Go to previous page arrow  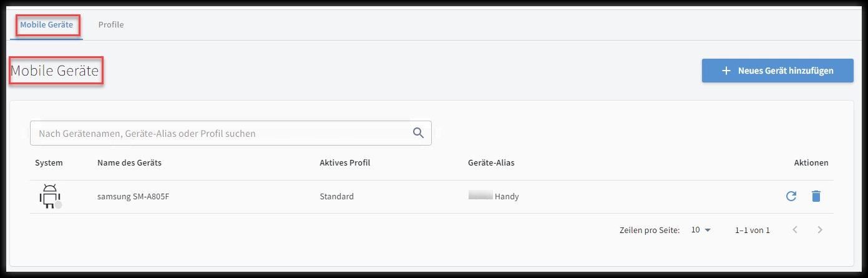[795, 230]
